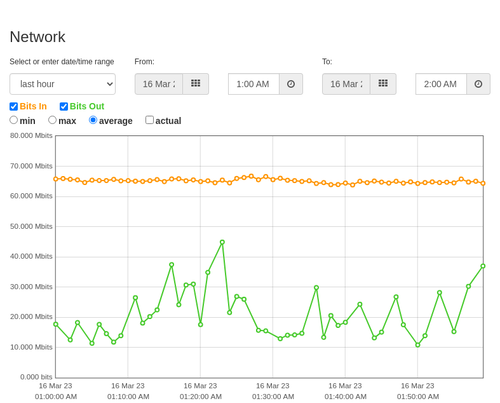500x403 pixels.
Task: Click the 'Bits Out' green label
Action: pos(87,106)
